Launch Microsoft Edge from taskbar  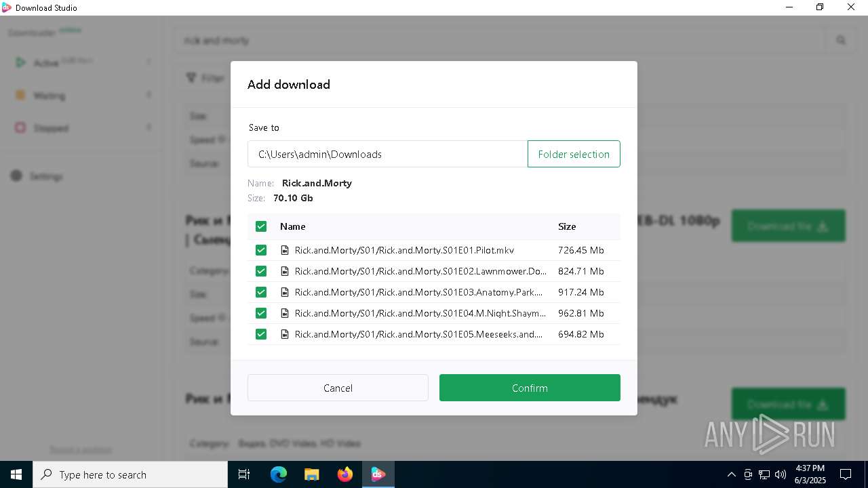pyautogui.click(x=279, y=474)
